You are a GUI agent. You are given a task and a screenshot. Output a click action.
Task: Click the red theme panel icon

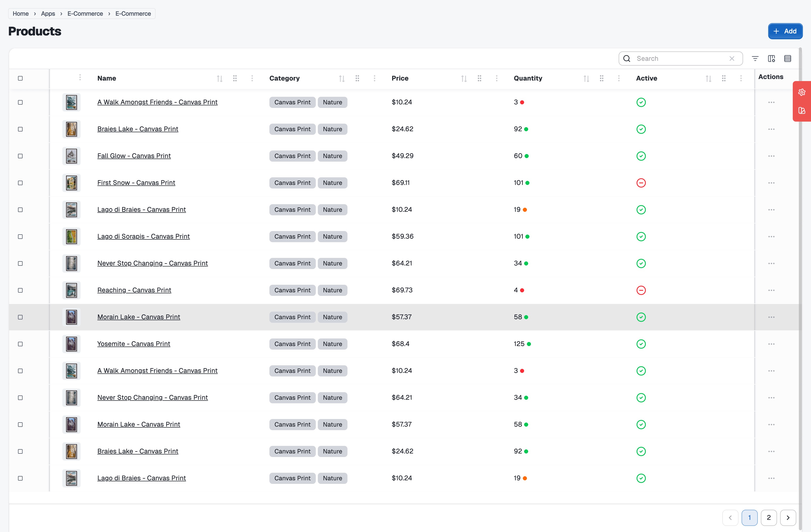(x=801, y=111)
